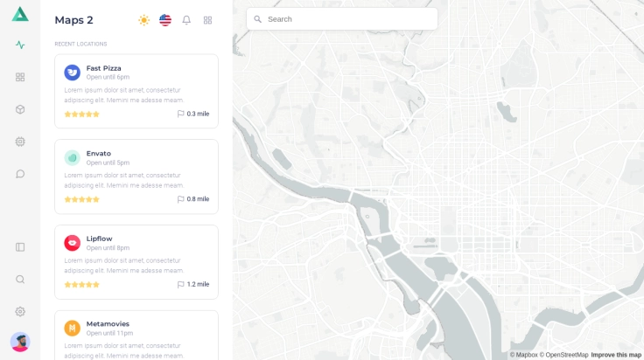The image size is (644, 360).
Task: Select the cube icon in sidebar
Action: (x=20, y=109)
